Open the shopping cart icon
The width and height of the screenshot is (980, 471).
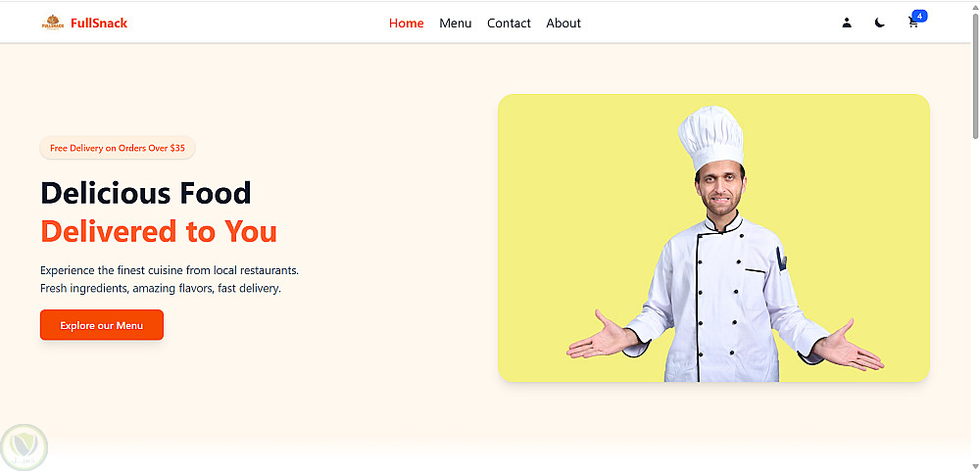click(x=912, y=24)
